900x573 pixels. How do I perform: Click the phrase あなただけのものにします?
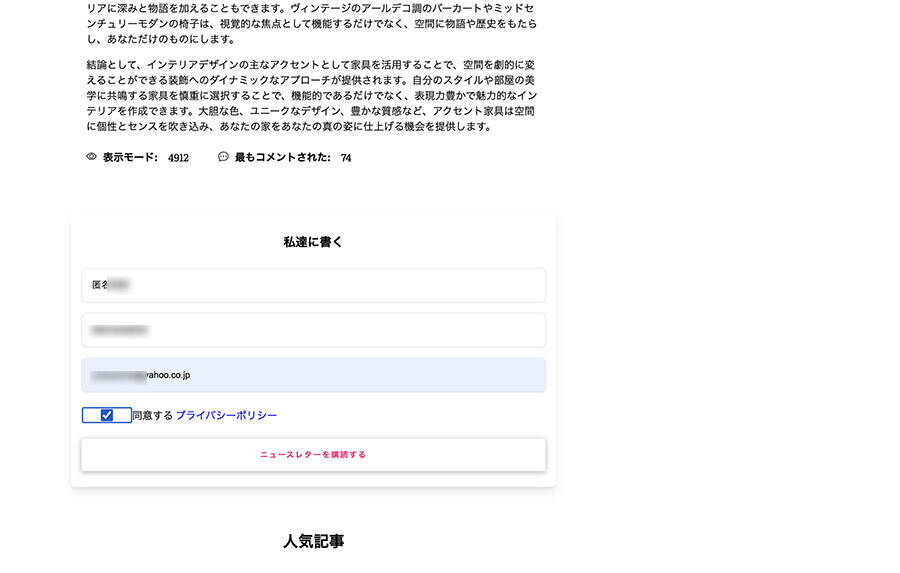(168, 39)
